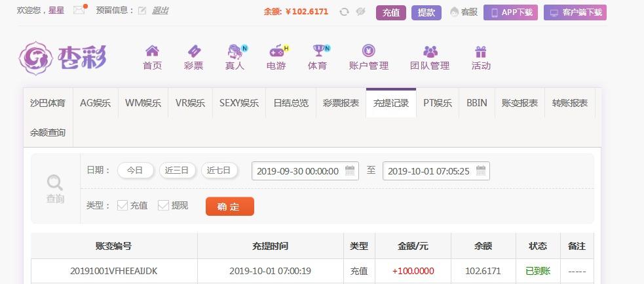The width and height of the screenshot is (644, 284).
Task: Click the orange 确定 button
Action: (229, 207)
